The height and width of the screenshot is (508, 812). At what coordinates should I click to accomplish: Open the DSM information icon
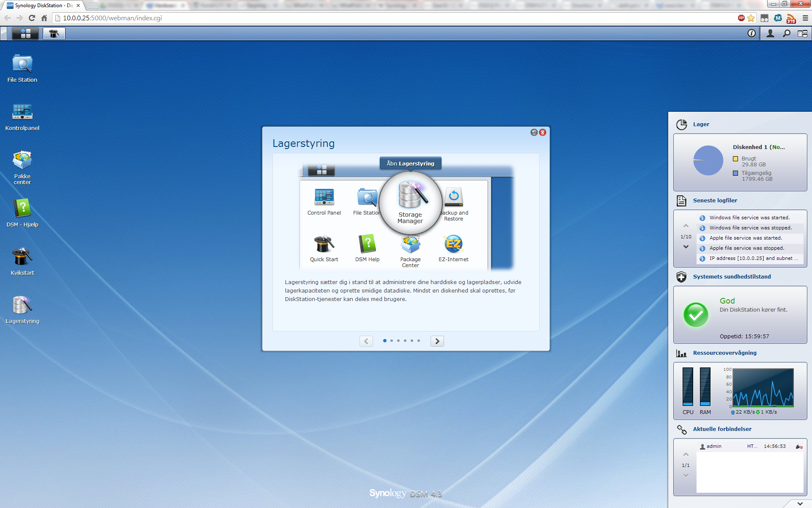tap(752, 33)
